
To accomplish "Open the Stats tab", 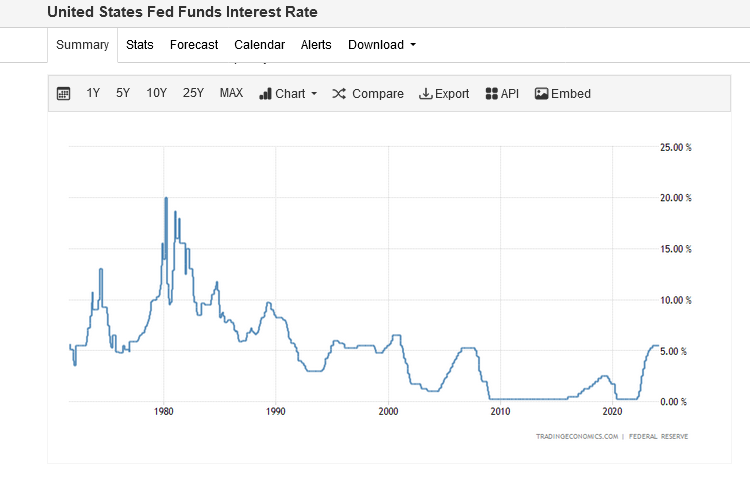I will point(140,45).
